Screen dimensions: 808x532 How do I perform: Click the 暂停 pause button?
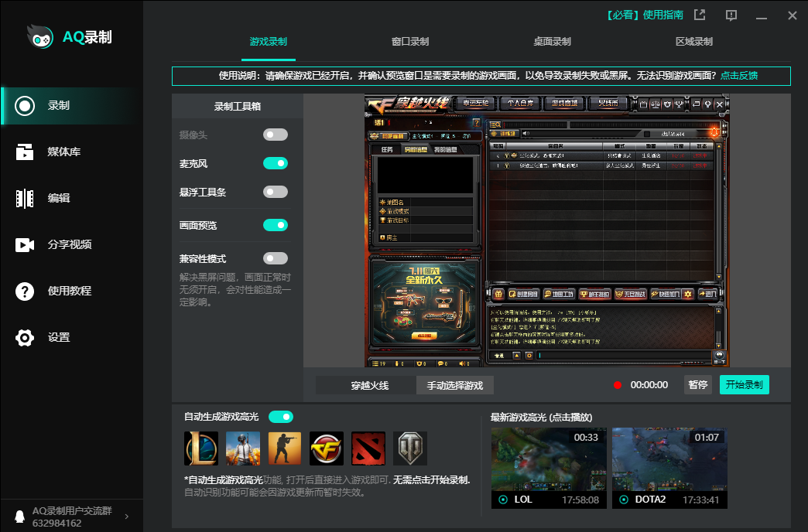pyautogui.click(x=698, y=385)
